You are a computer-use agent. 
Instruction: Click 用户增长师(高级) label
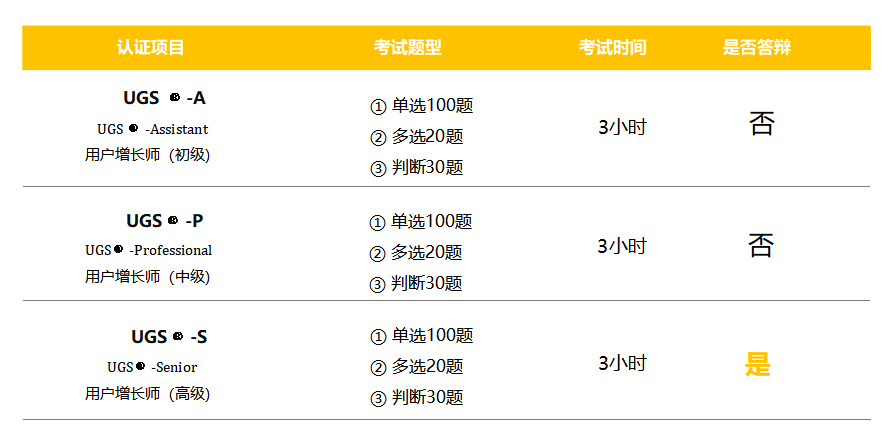point(148,393)
